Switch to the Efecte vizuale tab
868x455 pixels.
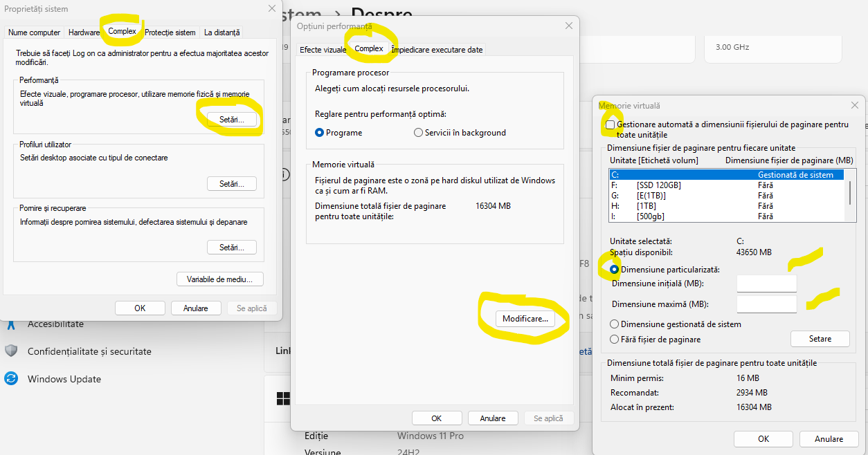(x=322, y=50)
